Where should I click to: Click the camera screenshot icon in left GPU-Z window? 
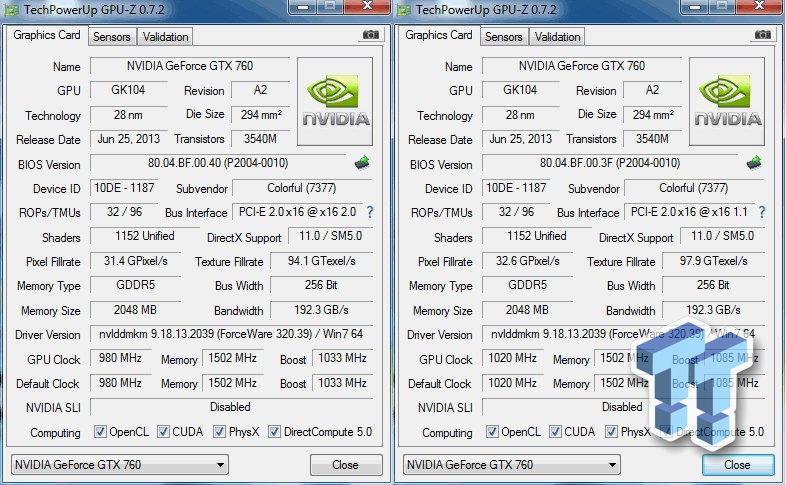371,35
